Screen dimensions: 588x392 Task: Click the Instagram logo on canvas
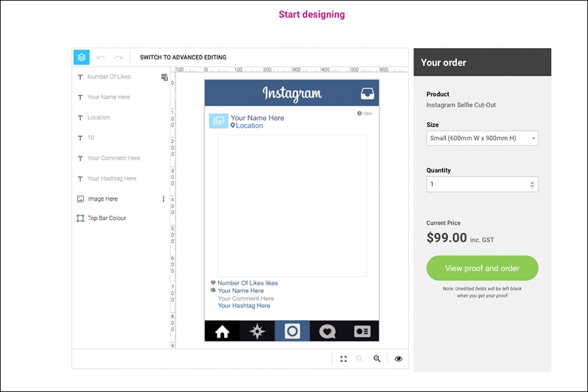pos(292,93)
